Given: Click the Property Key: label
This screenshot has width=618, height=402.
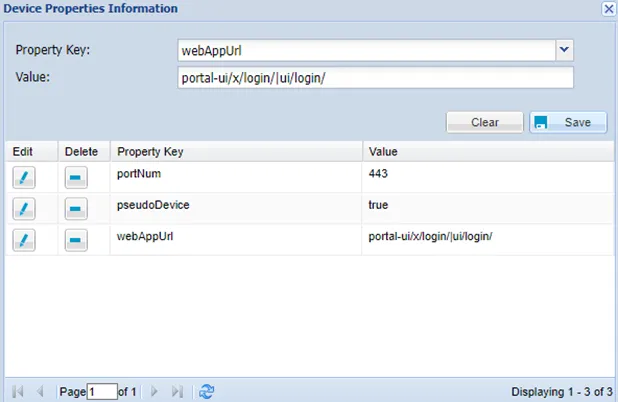Looking at the screenshot, I should (53, 50).
